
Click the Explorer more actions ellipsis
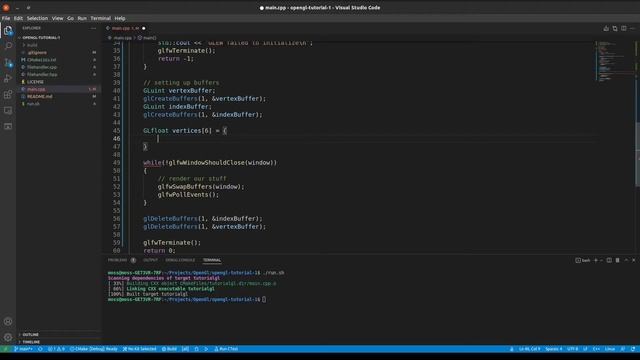click(x=93, y=28)
